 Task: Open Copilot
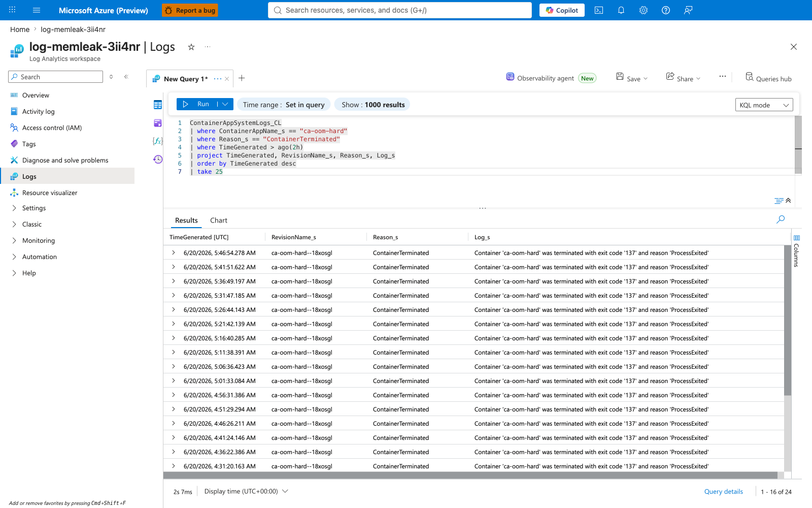click(x=562, y=10)
